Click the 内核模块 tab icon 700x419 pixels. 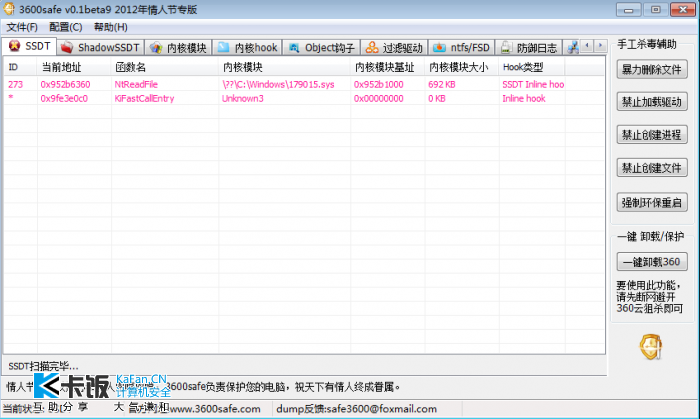[x=156, y=47]
